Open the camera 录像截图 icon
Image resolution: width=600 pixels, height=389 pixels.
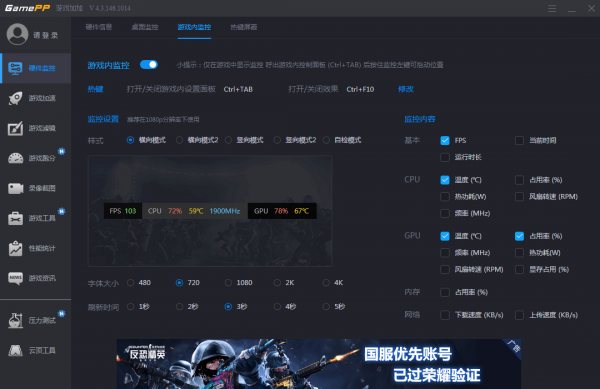[15, 188]
